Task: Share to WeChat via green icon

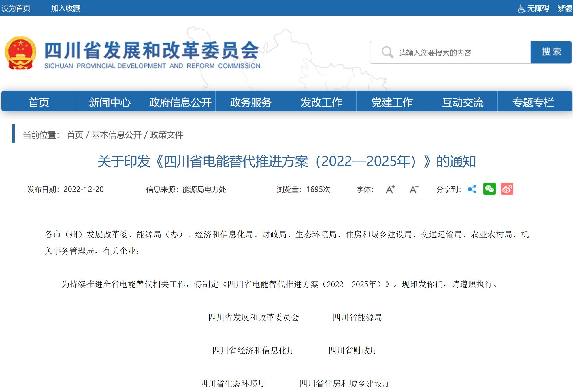Action: tap(489, 189)
